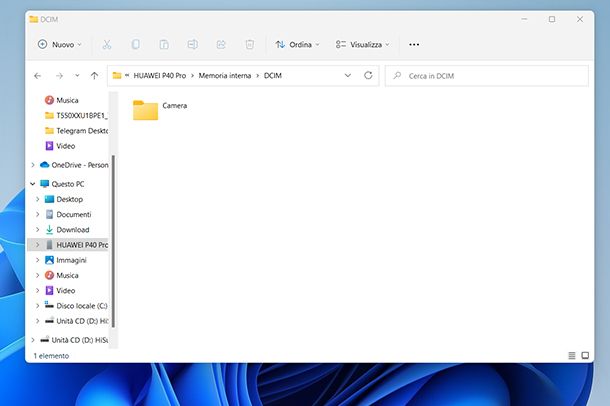Click the Paste clipboard icon

tap(164, 45)
